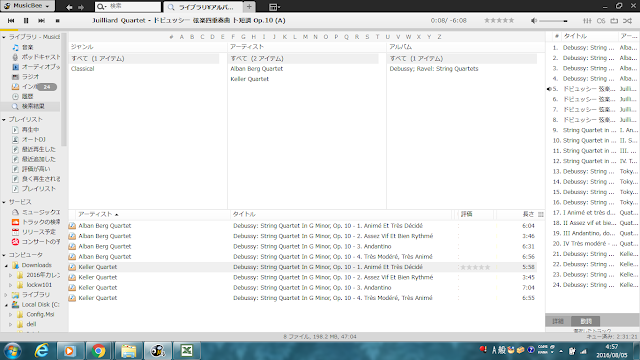Mute audio via the speaker icon
This screenshot has width=640, height=360.
(533, 20)
